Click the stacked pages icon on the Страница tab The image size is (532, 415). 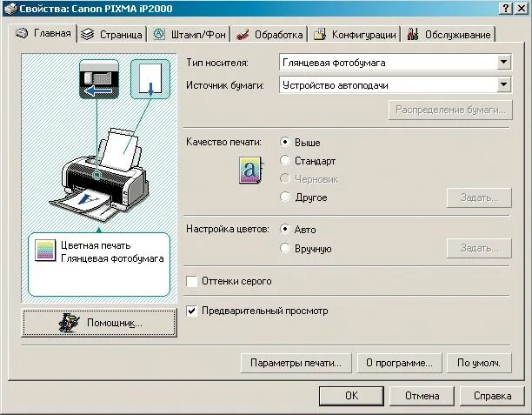[88, 34]
